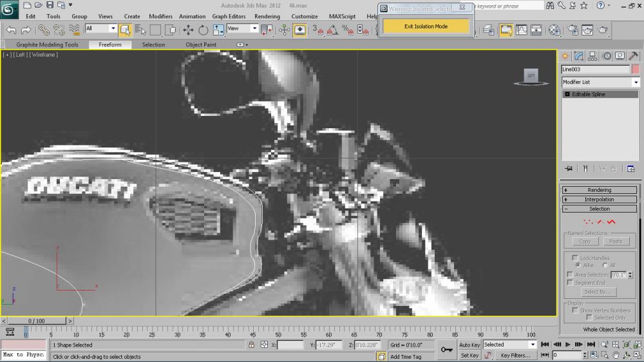Switch to the Utilities hammer panel

(x=633, y=56)
